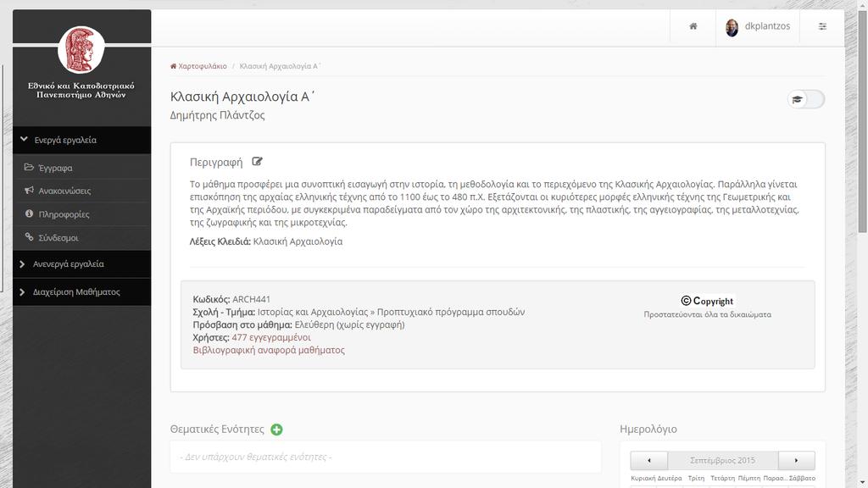Go to previous month in calendar
868x488 pixels.
[x=648, y=460]
